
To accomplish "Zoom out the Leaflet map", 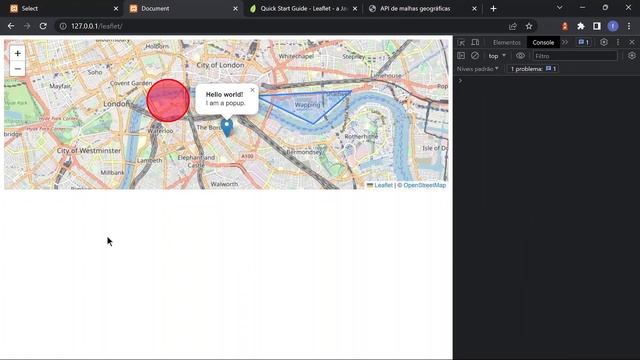I will pos(18,69).
